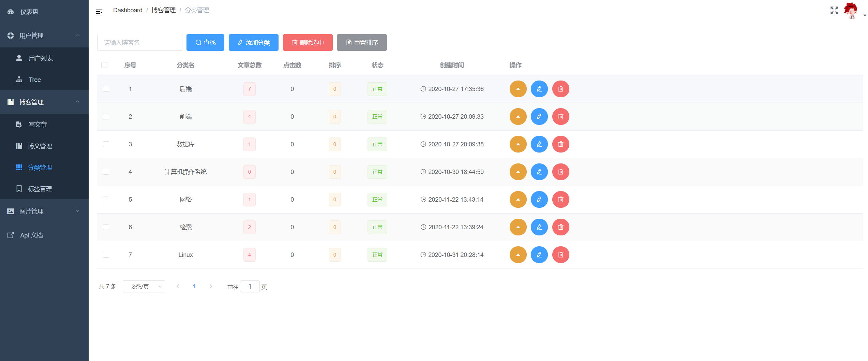Toggle the select-all checkbox in header
This screenshot has height=361, width=868.
click(x=104, y=65)
